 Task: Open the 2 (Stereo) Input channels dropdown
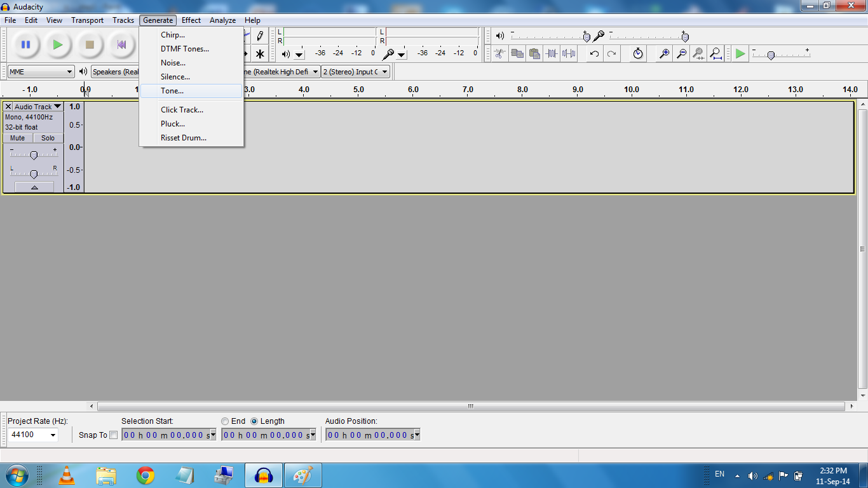point(355,72)
